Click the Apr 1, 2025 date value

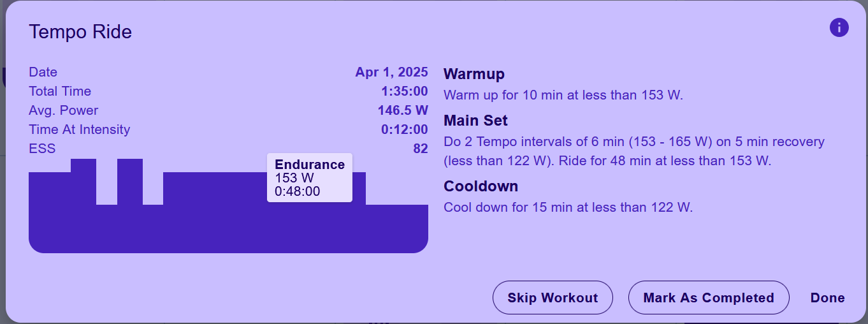(392, 72)
